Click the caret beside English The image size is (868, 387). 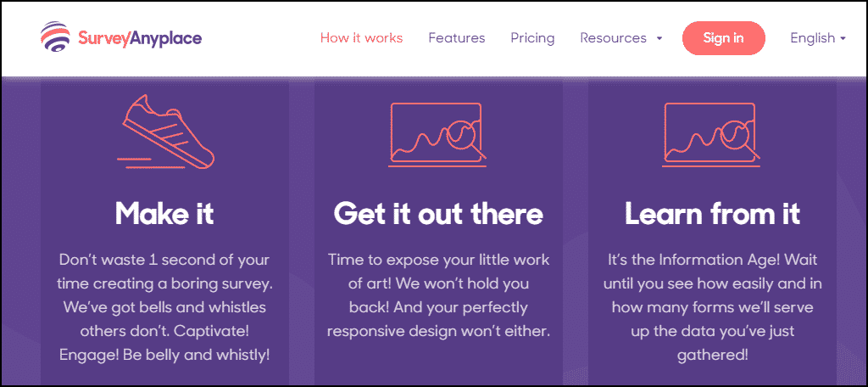click(x=843, y=39)
